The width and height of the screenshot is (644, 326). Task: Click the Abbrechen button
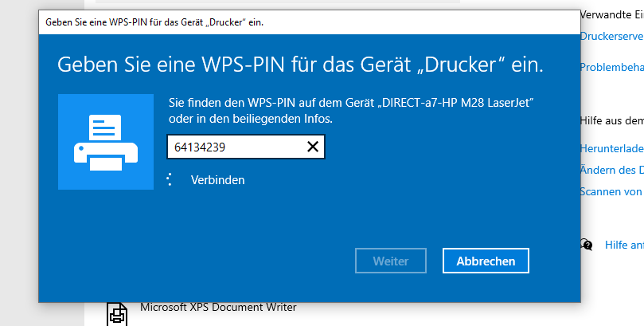pyautogui.click(x=486, y=261)
